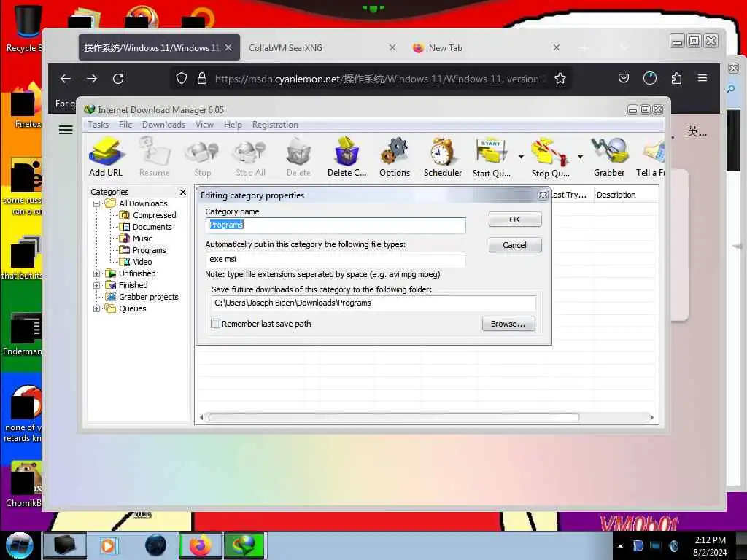Click the Resume toolbar icon
The image size is (747, 560).
click(155, 157)
